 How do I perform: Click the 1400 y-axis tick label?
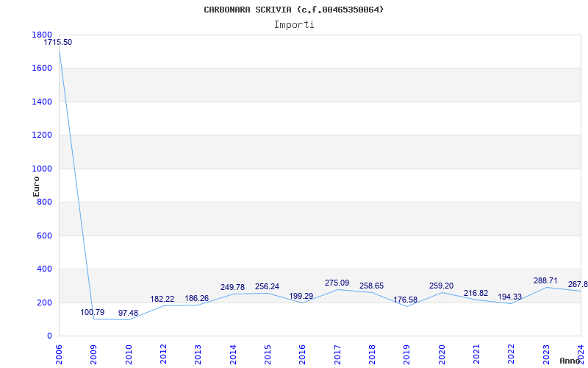[x=42, y=102]
